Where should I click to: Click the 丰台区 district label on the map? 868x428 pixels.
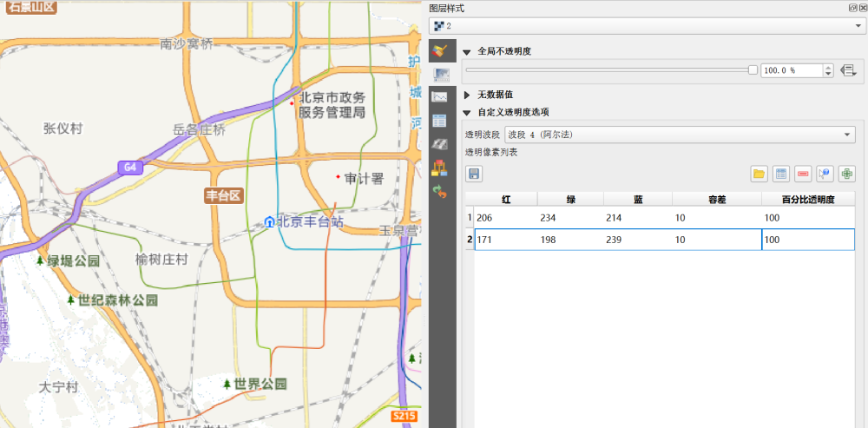pos(224,195)
